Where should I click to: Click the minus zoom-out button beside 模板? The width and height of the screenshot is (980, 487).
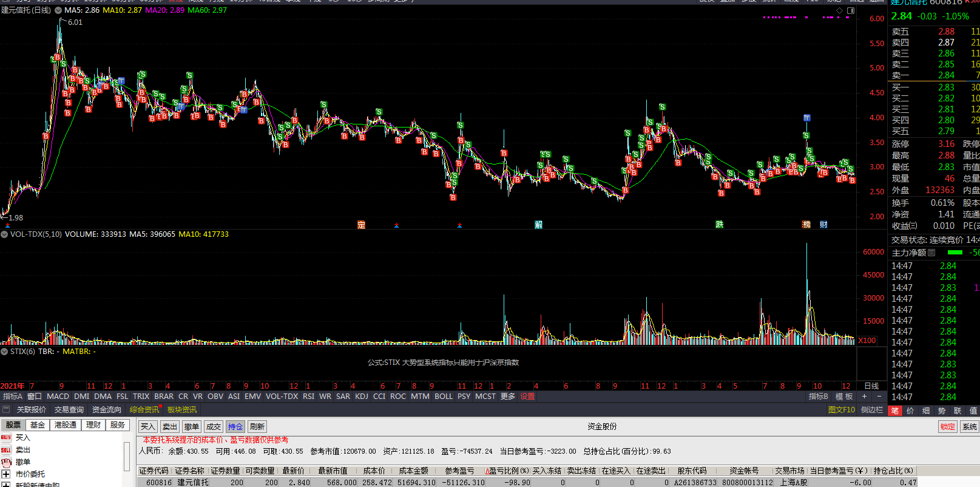tap(879, 397)
